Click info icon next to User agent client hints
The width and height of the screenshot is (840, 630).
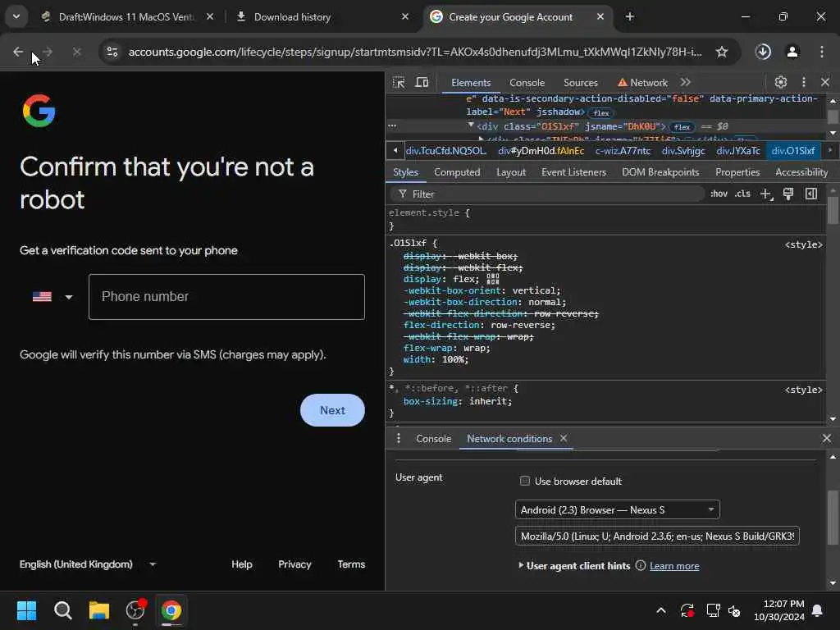(640, 566)
